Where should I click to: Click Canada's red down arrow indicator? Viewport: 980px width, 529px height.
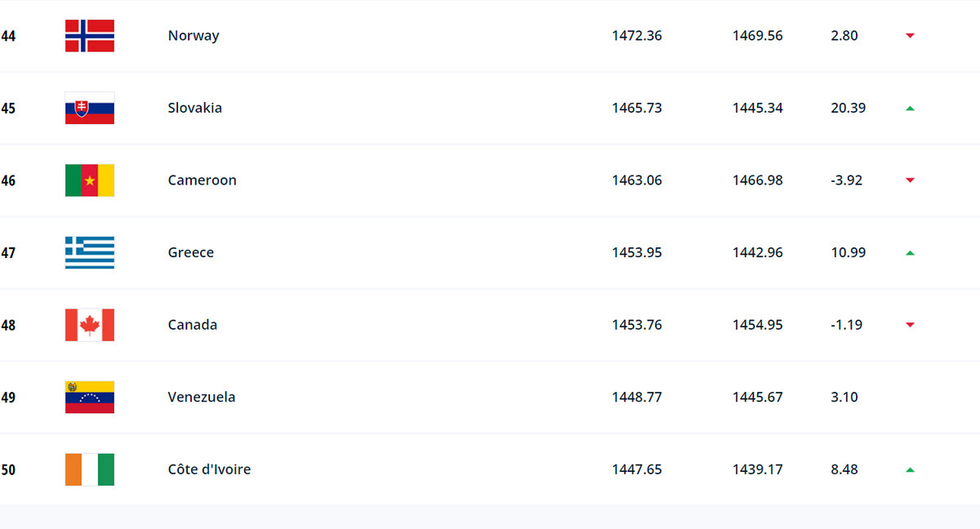tap(910, 325)
